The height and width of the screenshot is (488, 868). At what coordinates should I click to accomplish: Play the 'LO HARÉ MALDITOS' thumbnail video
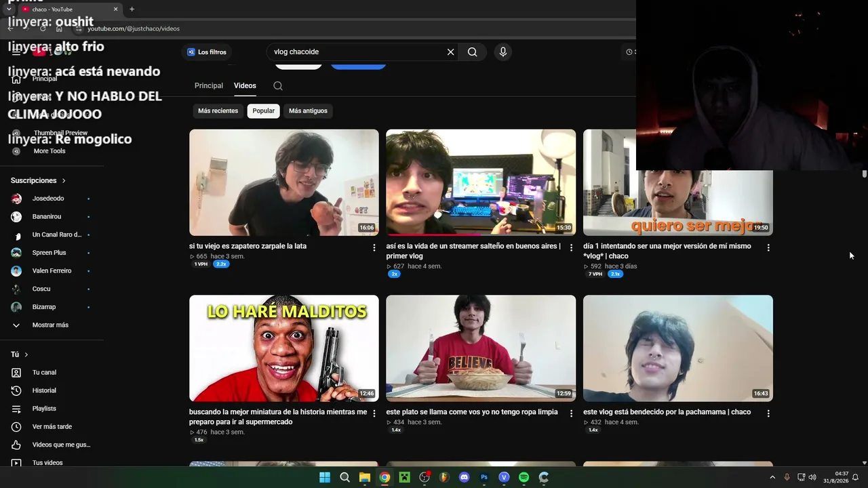pyautogui.click(x=284, y=348)
